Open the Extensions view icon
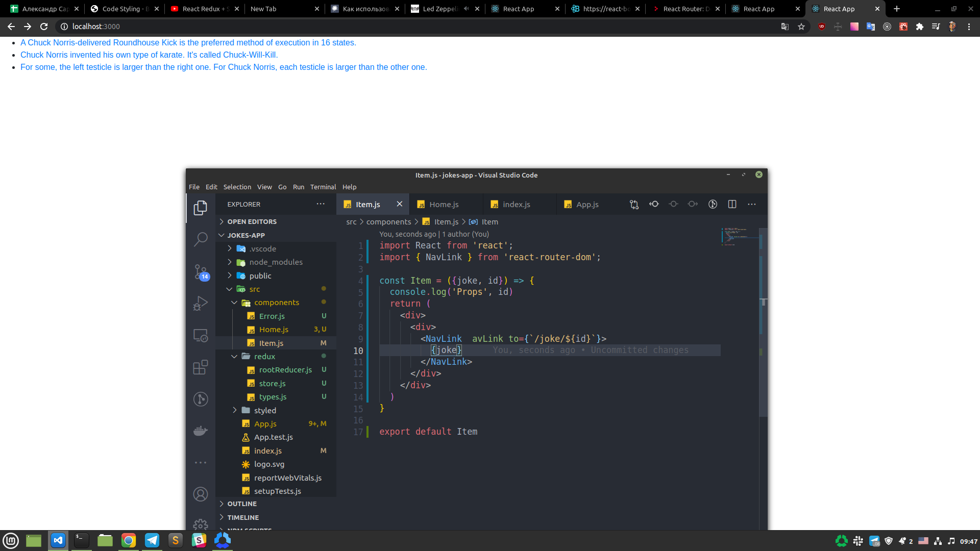The width and height of the screenshot is (980, 551). (201, 367)
